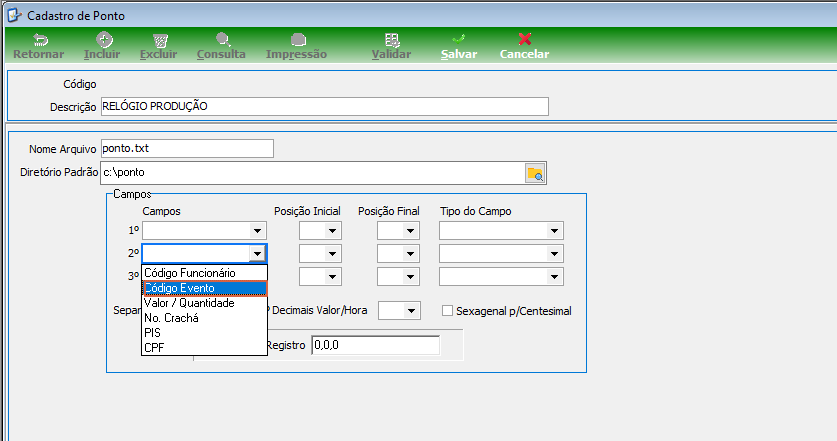Enable Sexagenal p/Centesimal checkbox

(x=447, y=311)
